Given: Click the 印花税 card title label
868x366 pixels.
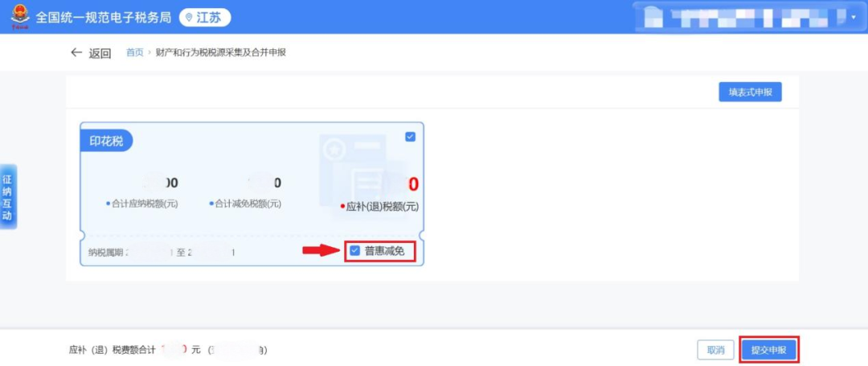Looking at the screenshot, I should (x=106, y=141).
